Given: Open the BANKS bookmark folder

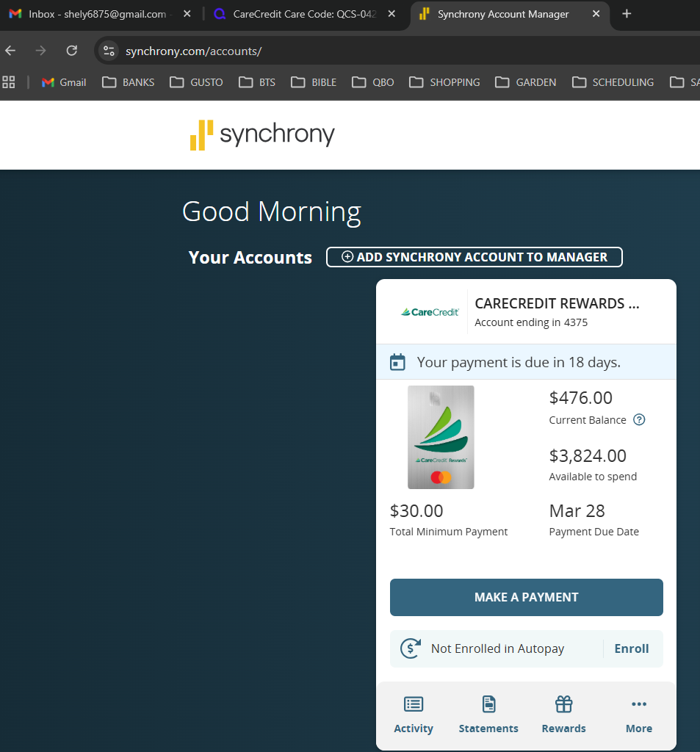Looking at the screenshot, I should [129, 82].
